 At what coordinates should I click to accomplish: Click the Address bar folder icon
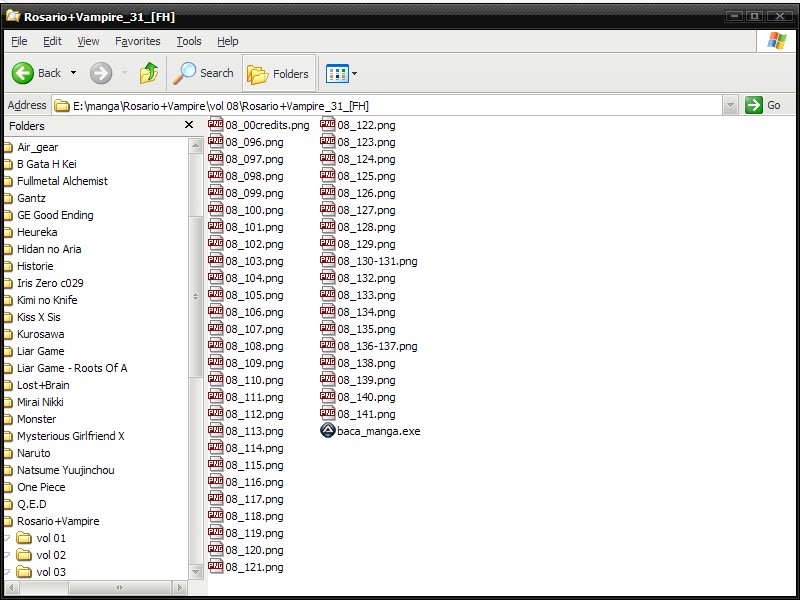click(62, 106)
